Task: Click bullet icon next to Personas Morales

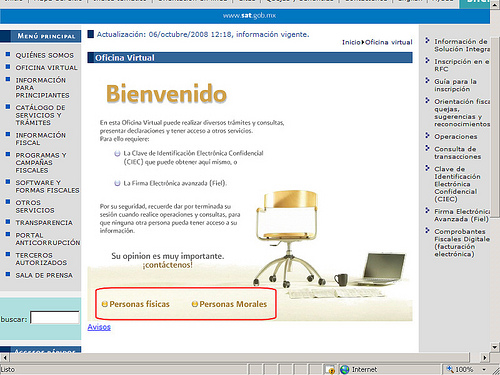Action: pyautogui.click(x=195, y=304)
